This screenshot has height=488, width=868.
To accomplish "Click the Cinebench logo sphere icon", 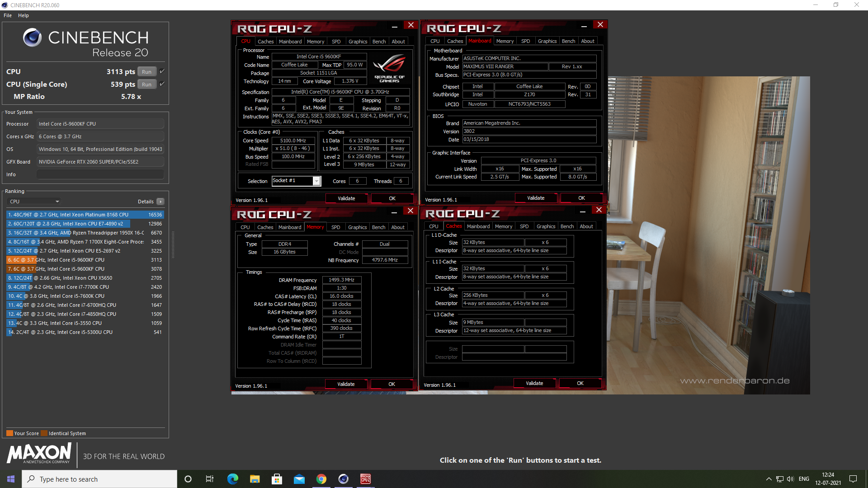I will pyautogui.click(x=32, y=38).
